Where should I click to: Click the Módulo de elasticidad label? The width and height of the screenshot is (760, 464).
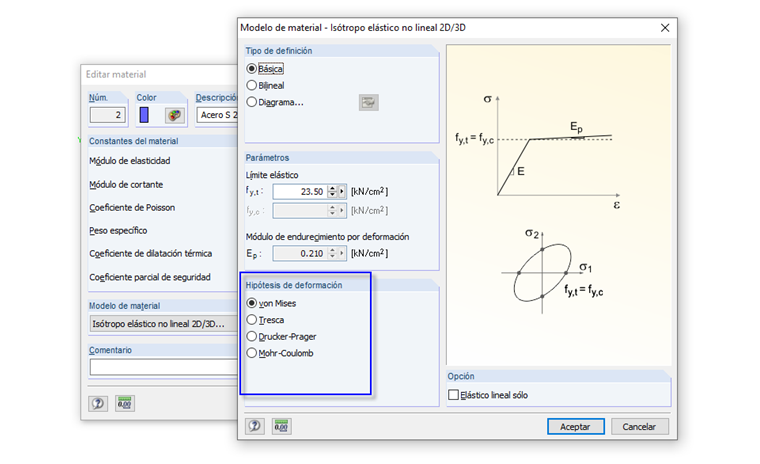[129, 160]
